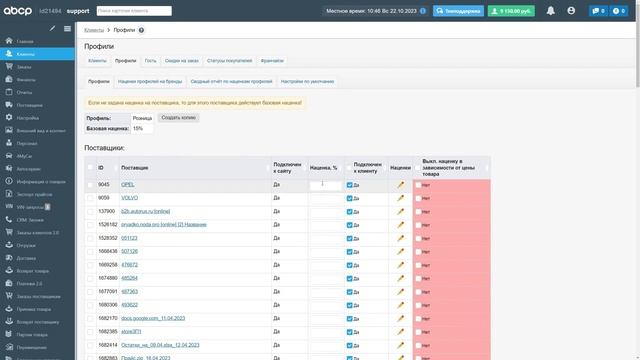The height and width of the screenshot is (360, 640).
Task: Open the Приёмка товара sidebar icon
Action: click(x=9, y=309)
